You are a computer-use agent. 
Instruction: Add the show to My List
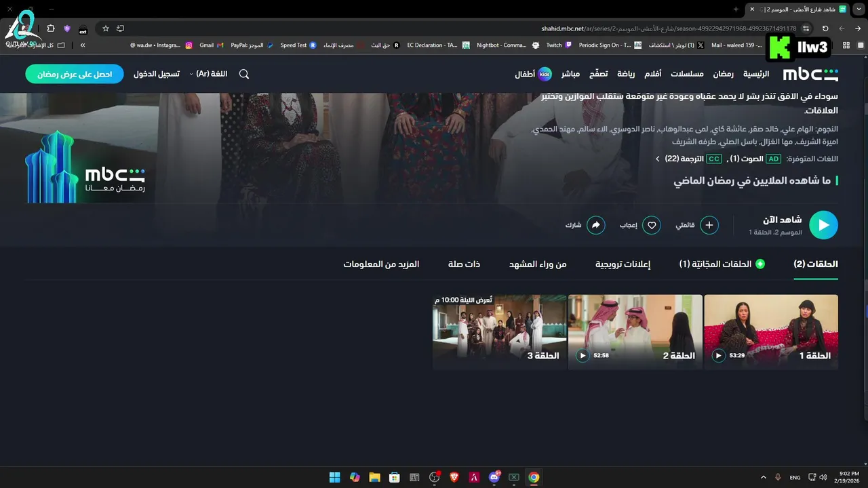click(x=709, y=225)
